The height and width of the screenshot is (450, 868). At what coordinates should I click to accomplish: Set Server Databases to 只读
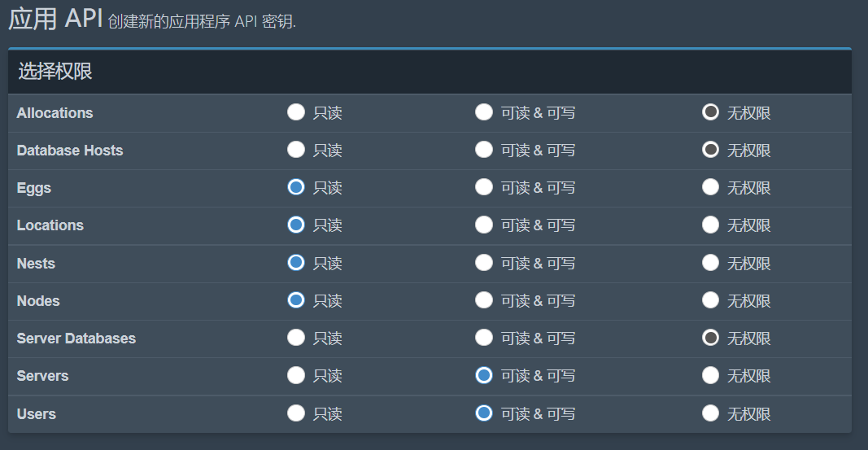coord(296,338)
